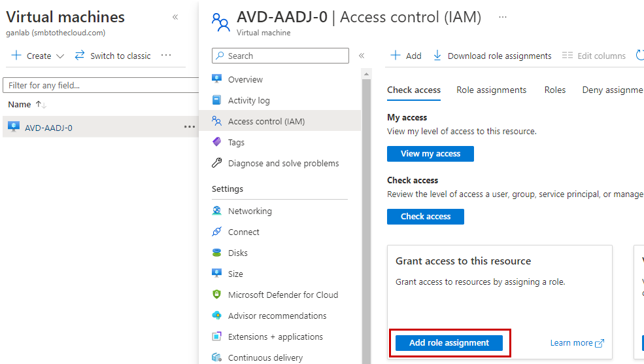The width and height of the screenshot is (644, 364).
Task: Open the Learn more link
Action: coord(576,343)
